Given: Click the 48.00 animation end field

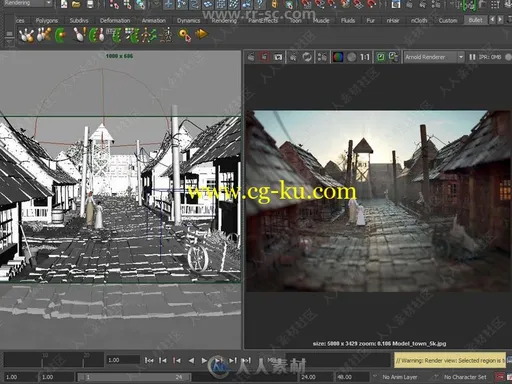Looking at the screenshot, I should 352,377.
